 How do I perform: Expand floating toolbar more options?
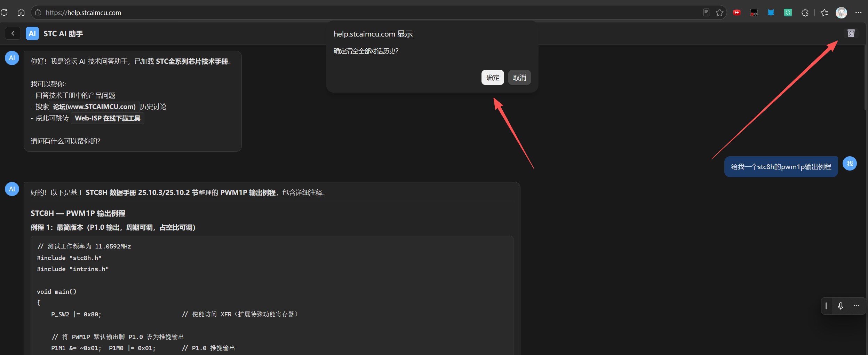857,306
